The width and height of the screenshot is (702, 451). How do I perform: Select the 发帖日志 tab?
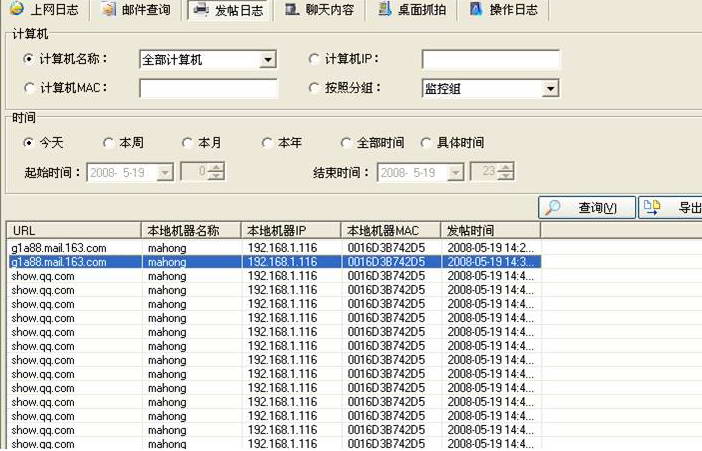[229, 10]
